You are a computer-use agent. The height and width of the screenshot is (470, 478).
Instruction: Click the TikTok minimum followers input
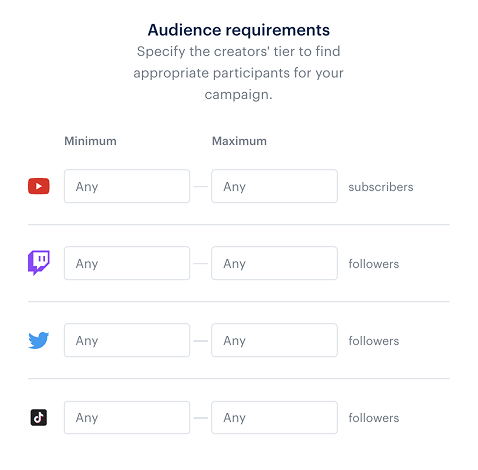point(127,417)
